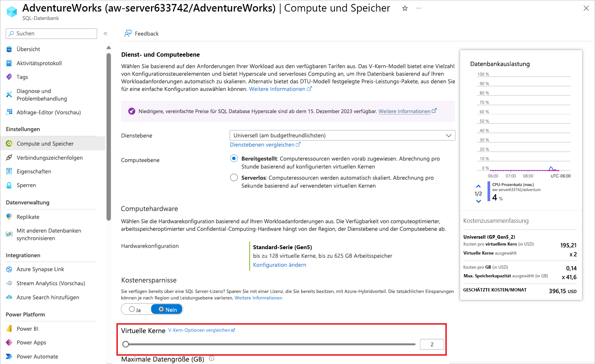
Task: Click the Azure Search cloud icon
Action: [x=9, y=297]
